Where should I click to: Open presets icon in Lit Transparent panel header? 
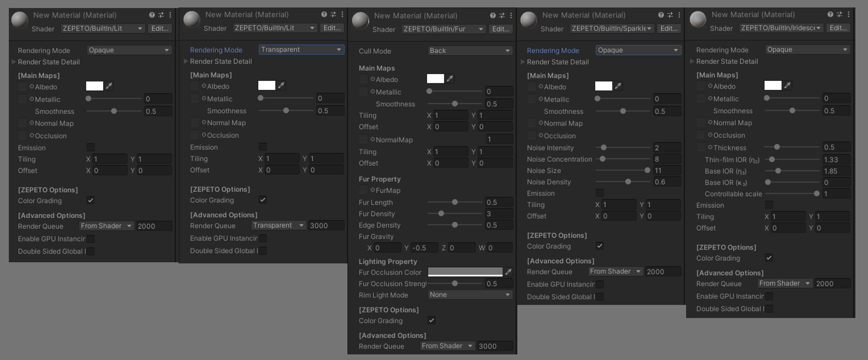333,15
